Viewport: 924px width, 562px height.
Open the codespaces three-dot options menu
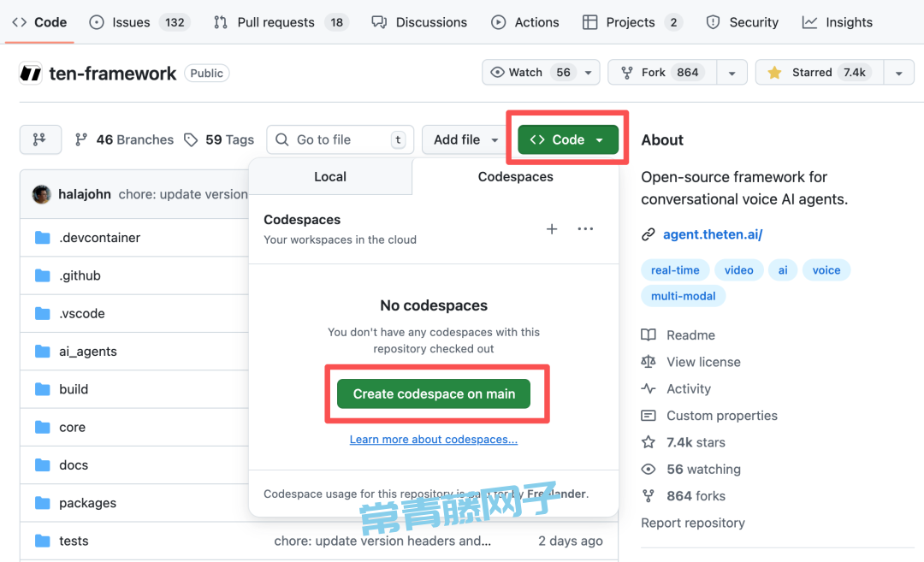tap(585, 228)
